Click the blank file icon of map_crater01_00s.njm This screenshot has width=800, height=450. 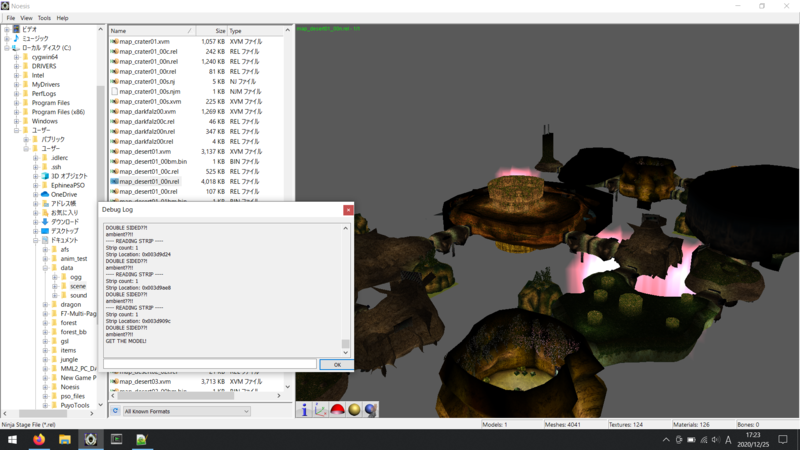pyautogui.click(x=114, y=91)
